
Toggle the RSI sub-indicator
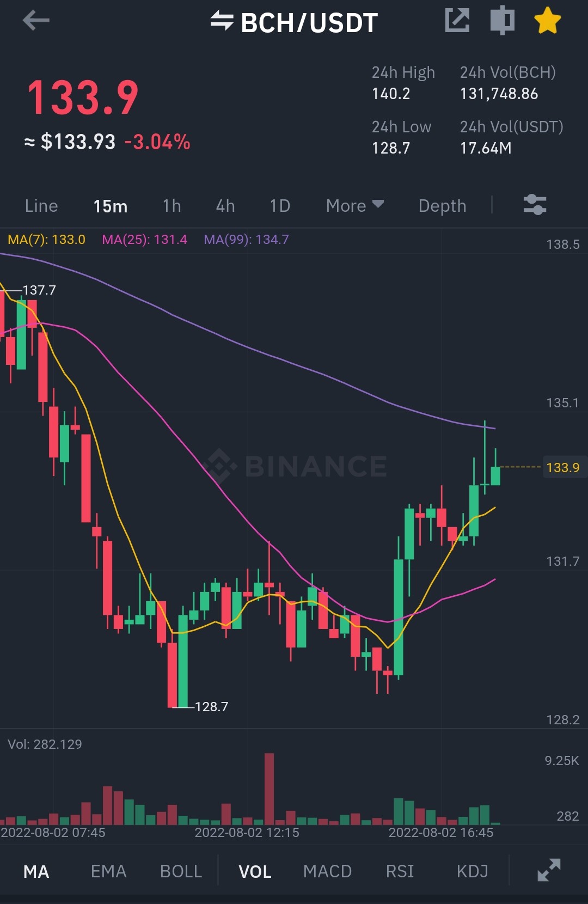tap(400, 871)
